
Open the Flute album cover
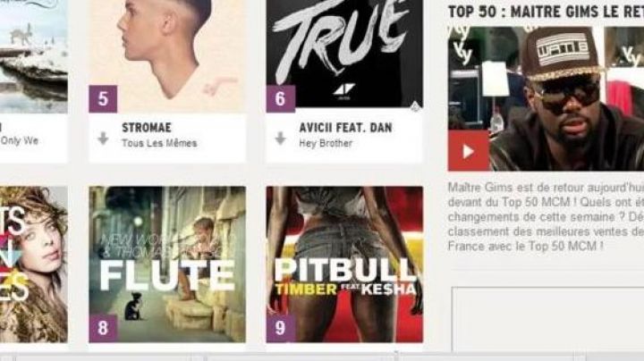click(167, 264)
